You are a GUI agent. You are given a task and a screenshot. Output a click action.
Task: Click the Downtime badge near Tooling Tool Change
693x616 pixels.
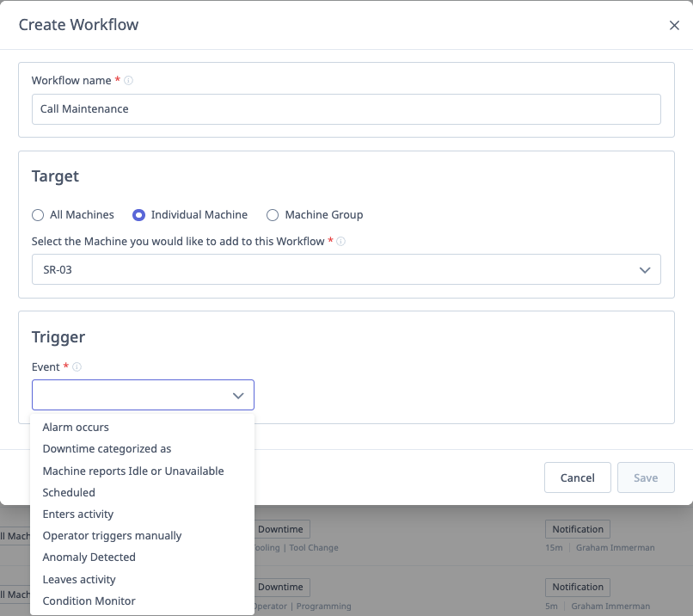(281, 529)
